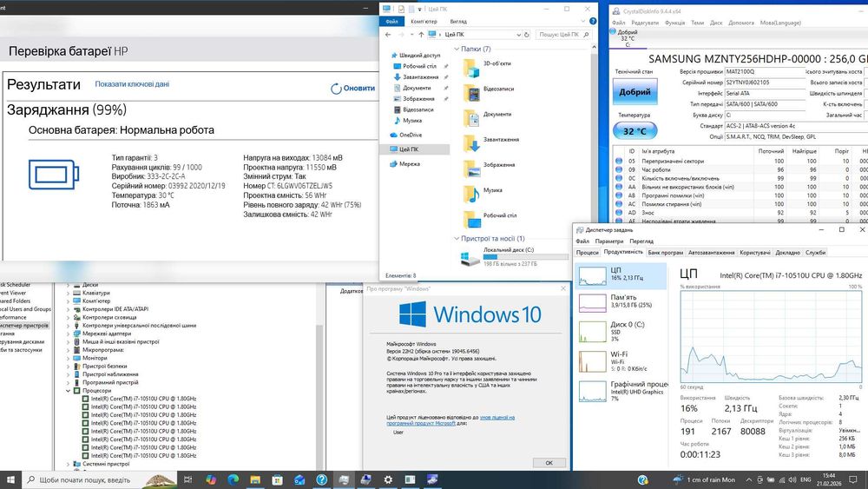The height and width of the screenshot is (489, 868).
Task: Open the Теми menu in CrystalDiskInfo
Action: [698, 23]
